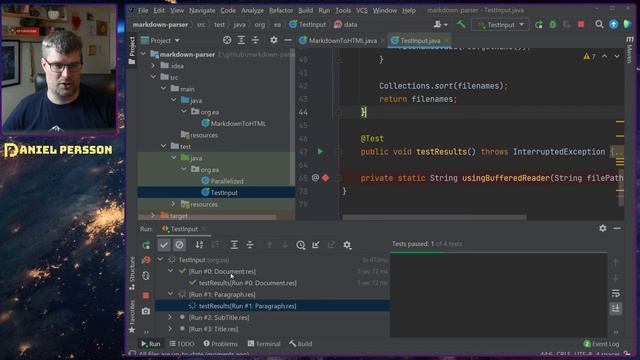The height and width of the screenshot is (360, 640).
Task: Expand all test results in Run toolbar
Action: pos(234,245)
